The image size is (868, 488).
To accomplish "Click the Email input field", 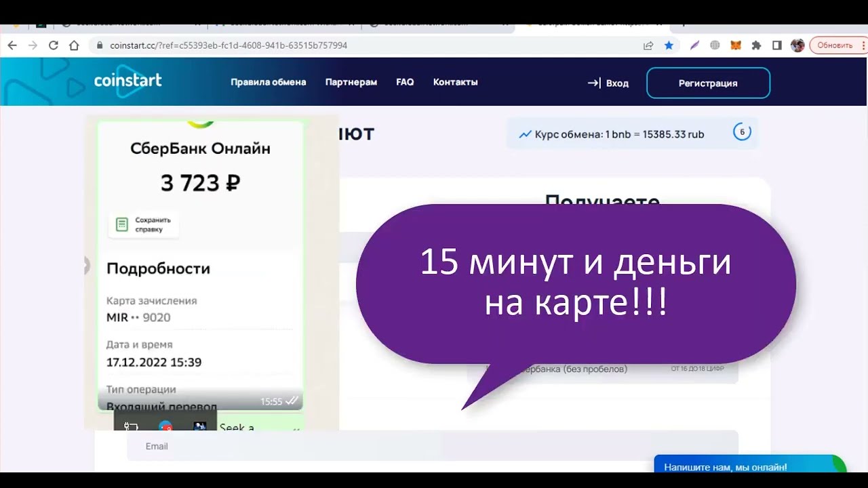I will [x=433, y=446].
